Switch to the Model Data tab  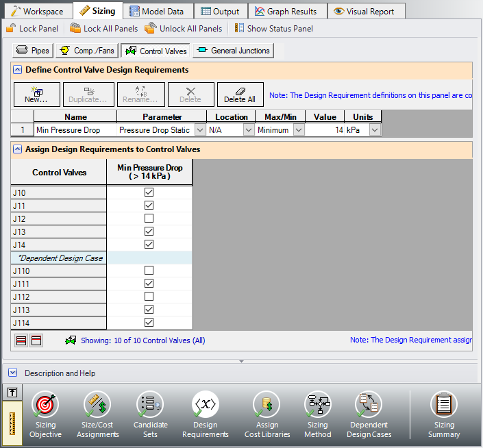click(x=157, y=11)
